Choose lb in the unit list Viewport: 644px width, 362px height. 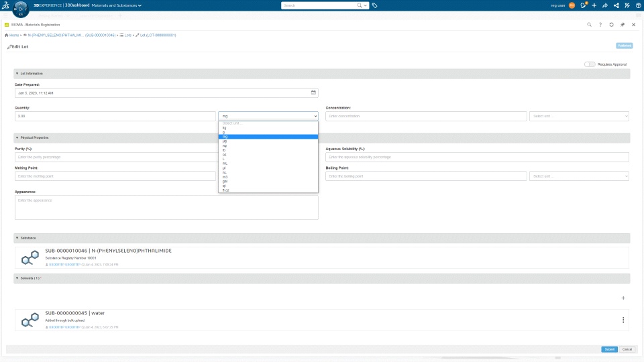tap(268, 150)
